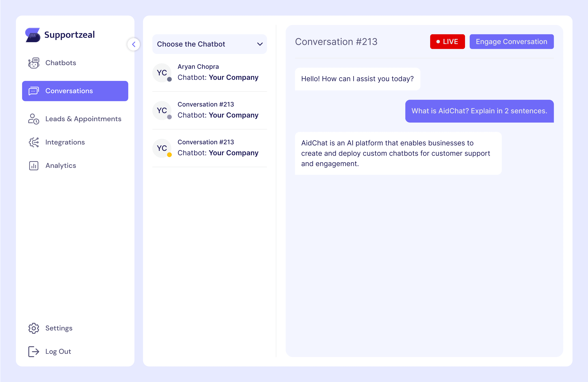
Task: Click the Chatbots robot icon
Action: coord(34,63)
